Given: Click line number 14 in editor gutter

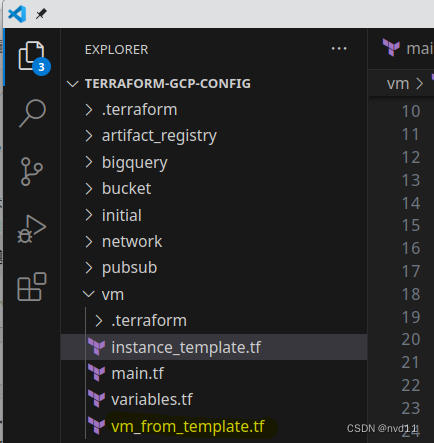Looking at the screenshot, I should coord(411,203).
